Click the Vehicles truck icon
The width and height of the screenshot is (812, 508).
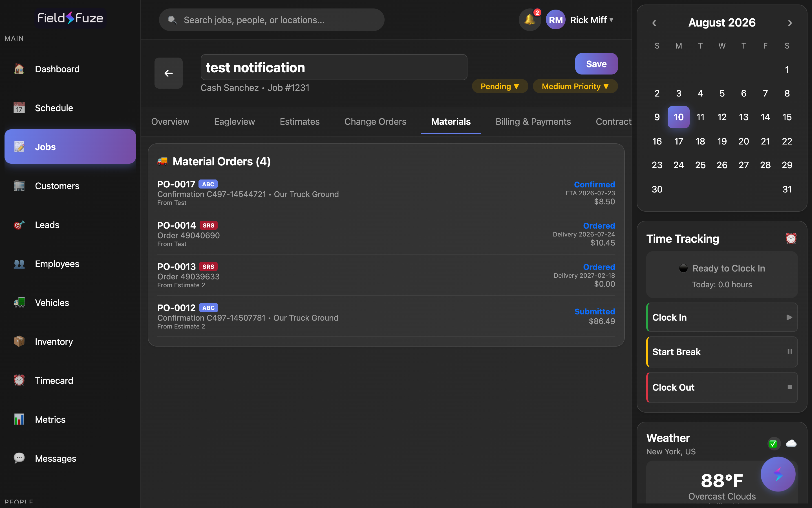19,303
